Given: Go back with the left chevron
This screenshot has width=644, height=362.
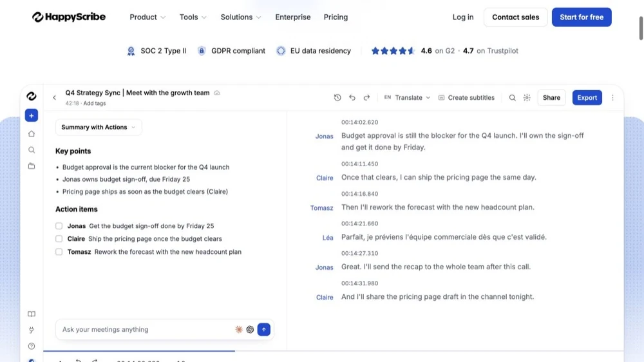Looking at the screenshot, I should pyautogui.click(x=54, y=97).
